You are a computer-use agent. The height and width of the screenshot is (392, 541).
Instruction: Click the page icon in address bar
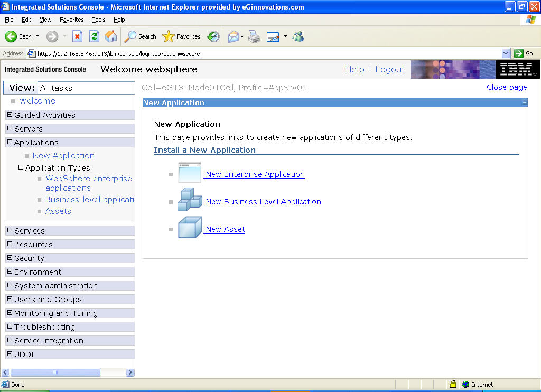[31, 53]
